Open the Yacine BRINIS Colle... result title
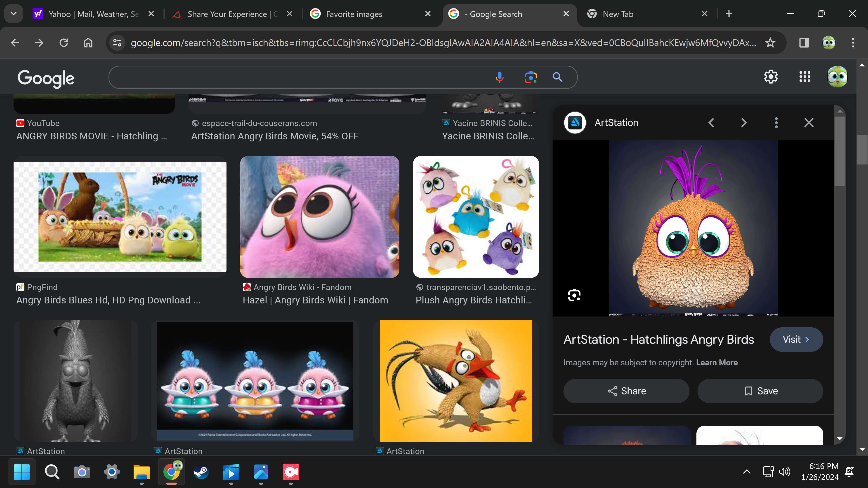The image size is (868, 488). tap(488, 136)
